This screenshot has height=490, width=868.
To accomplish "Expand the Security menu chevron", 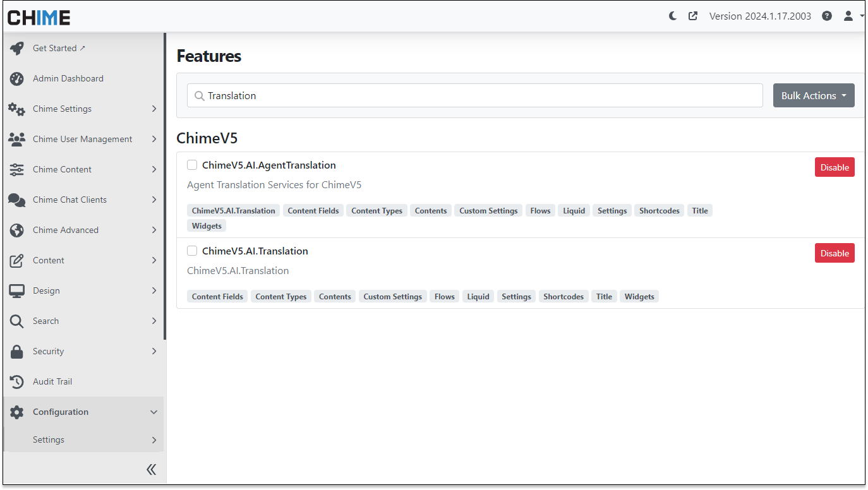I will pyautogui.click(x=154, y=351).
